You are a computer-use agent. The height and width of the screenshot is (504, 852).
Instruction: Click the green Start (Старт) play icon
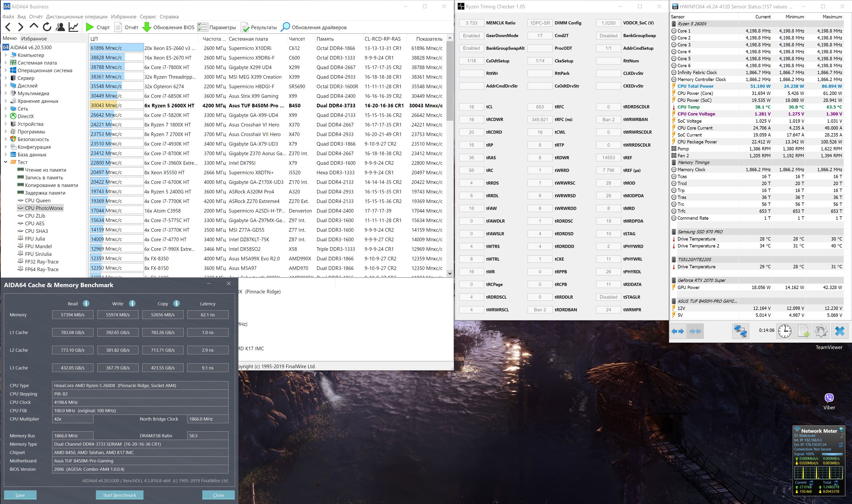(90, 27)
